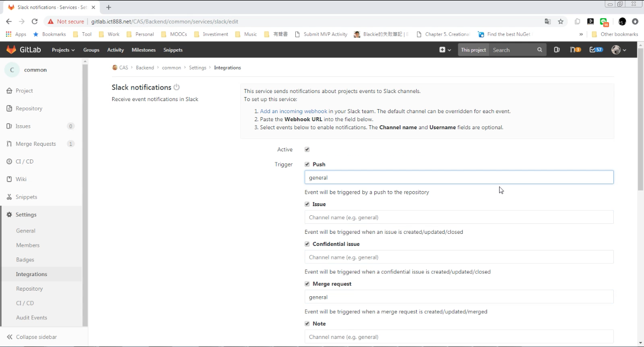Click the common breadcrumb link

[171, 67]
